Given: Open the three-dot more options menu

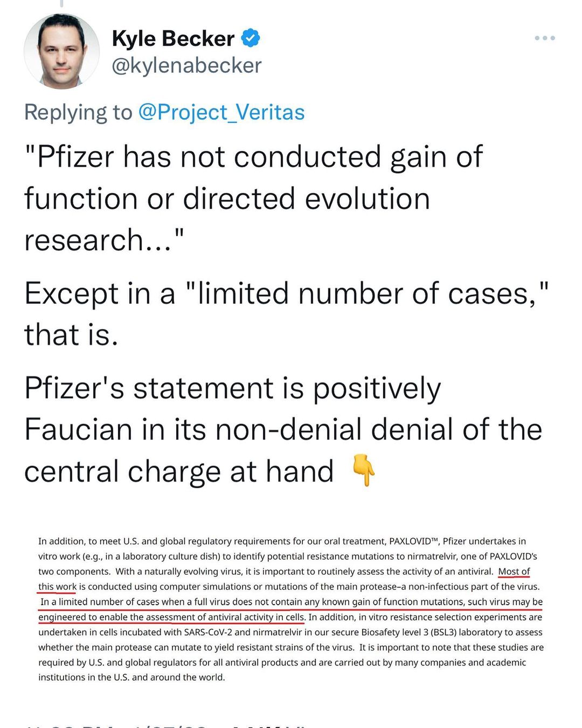Looking at the screenshot, I should tap(544, 38).
